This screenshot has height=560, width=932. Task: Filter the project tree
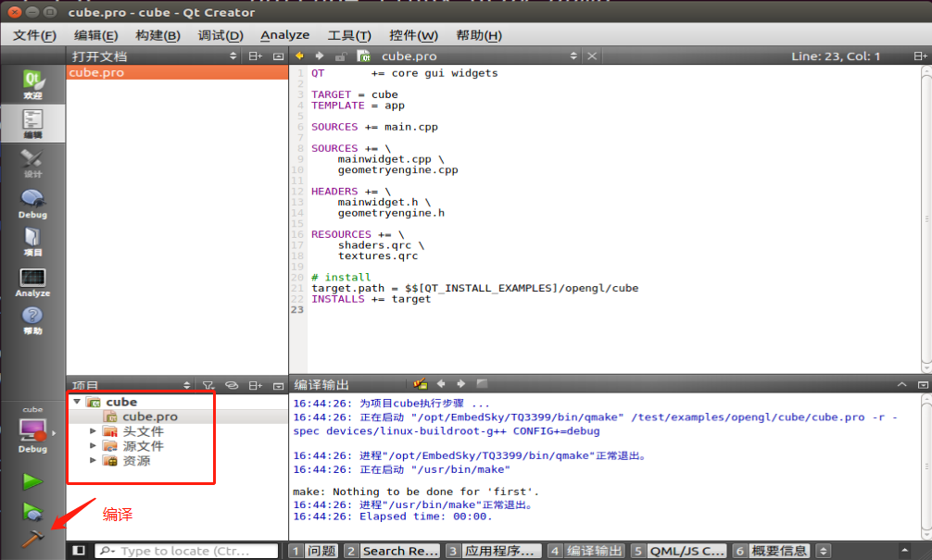click(x=208, y=385)
